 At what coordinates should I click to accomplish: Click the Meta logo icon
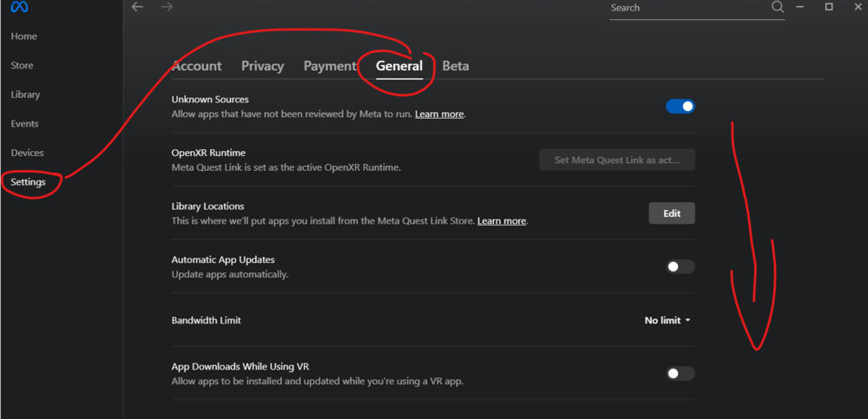click(19, 8)
